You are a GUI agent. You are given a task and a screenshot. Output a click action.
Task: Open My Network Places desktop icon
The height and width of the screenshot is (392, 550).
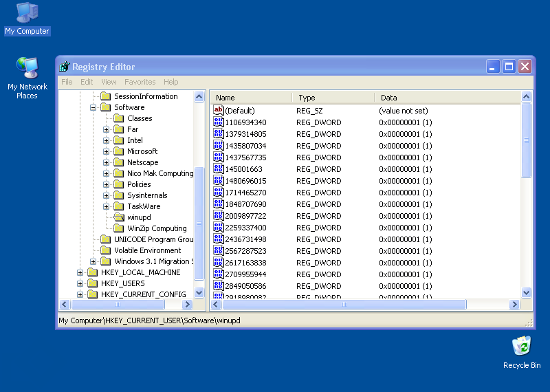[27, 69]
